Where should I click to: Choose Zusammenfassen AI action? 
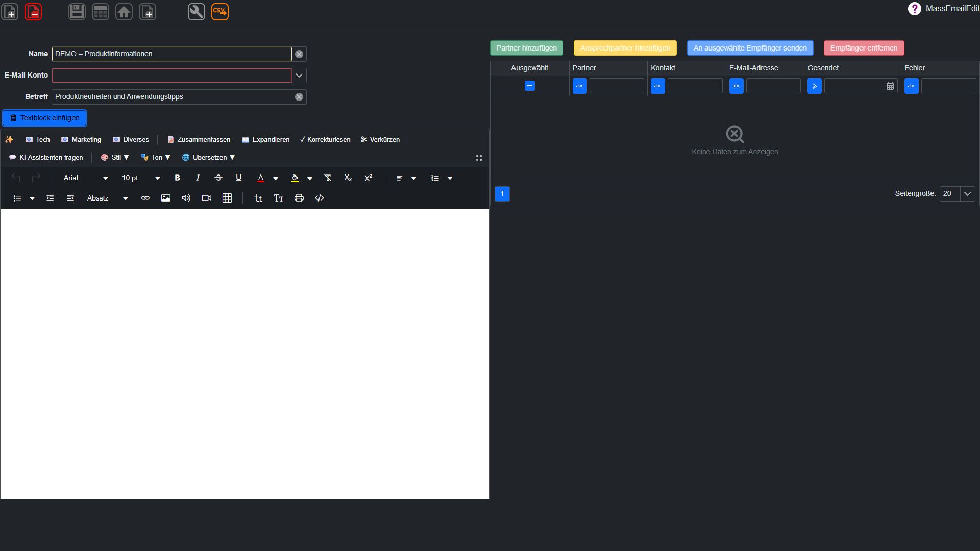pos(199,139)
